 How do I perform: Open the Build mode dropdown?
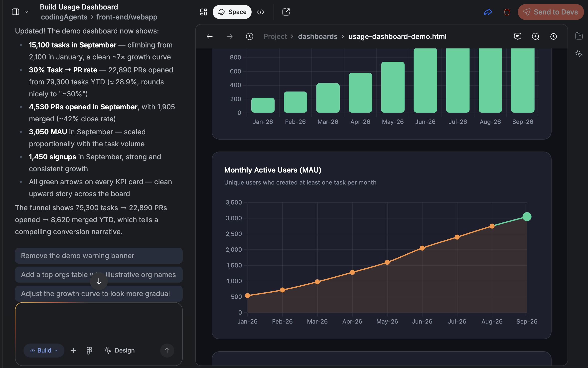click(x=44, y=350)
